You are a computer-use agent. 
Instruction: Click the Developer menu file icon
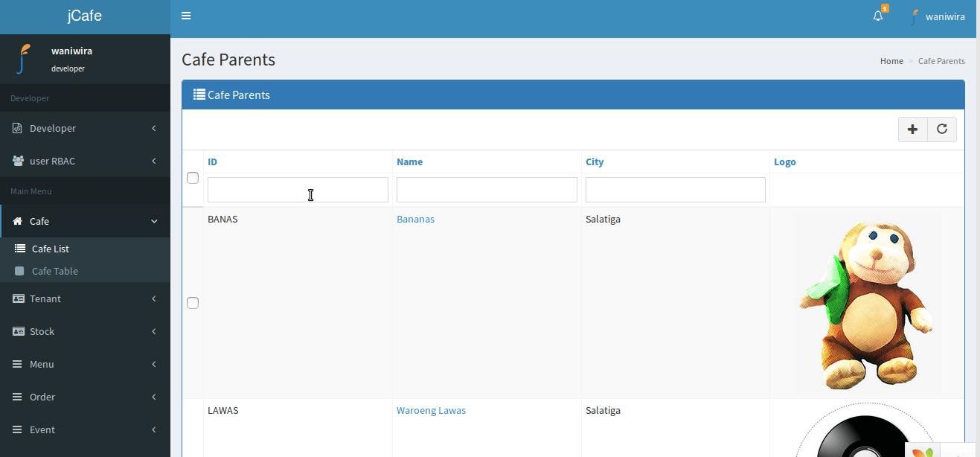pos(17,128)
